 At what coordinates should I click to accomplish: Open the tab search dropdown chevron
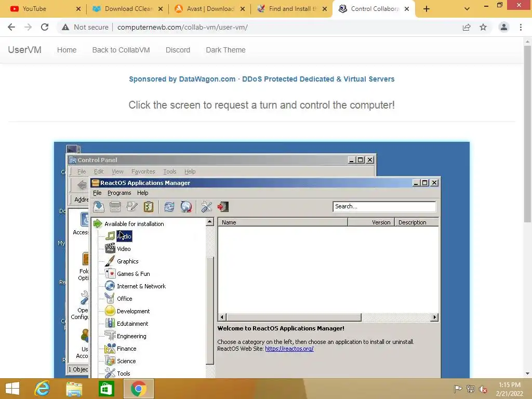tap(467, 9)
